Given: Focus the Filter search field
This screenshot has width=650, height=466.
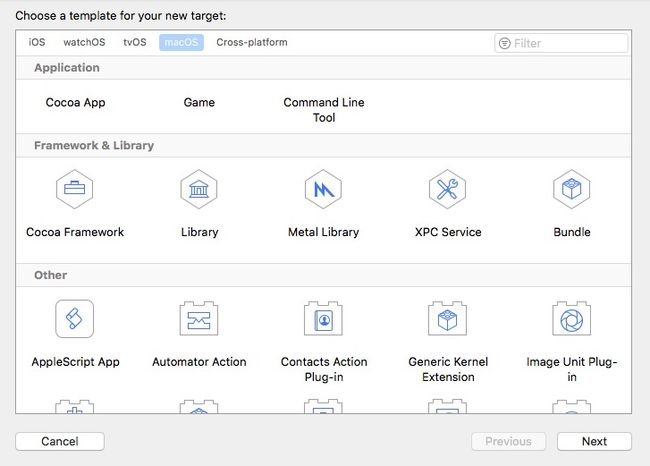Looking at the screenshot, I should point(561,43).
